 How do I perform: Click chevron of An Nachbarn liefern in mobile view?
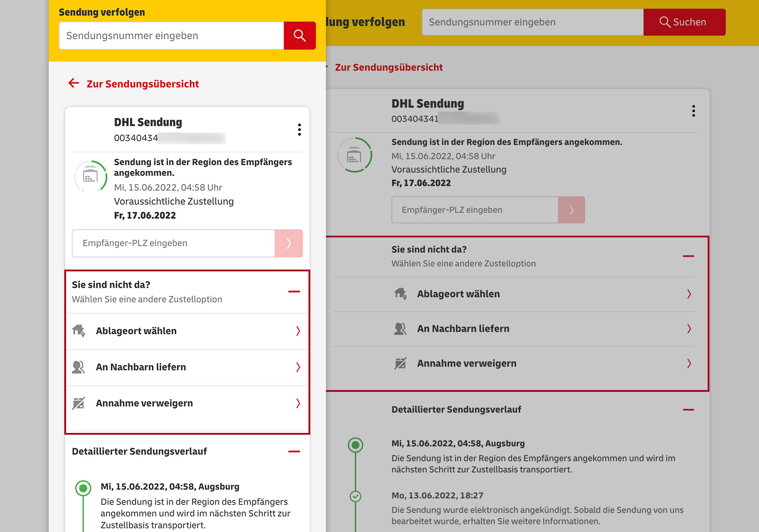tap(298, 367)
